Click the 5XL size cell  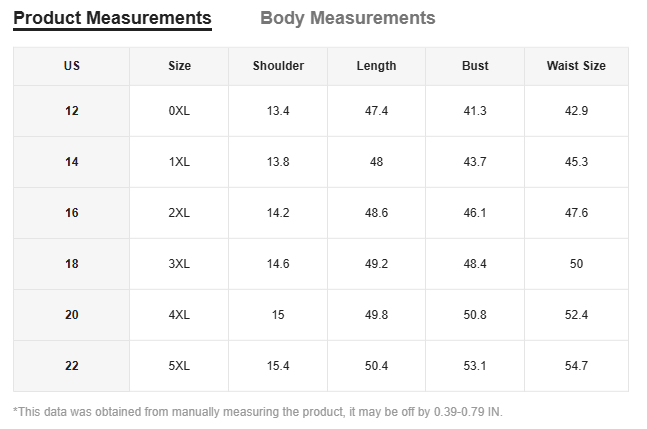click(x=179, y=366)
